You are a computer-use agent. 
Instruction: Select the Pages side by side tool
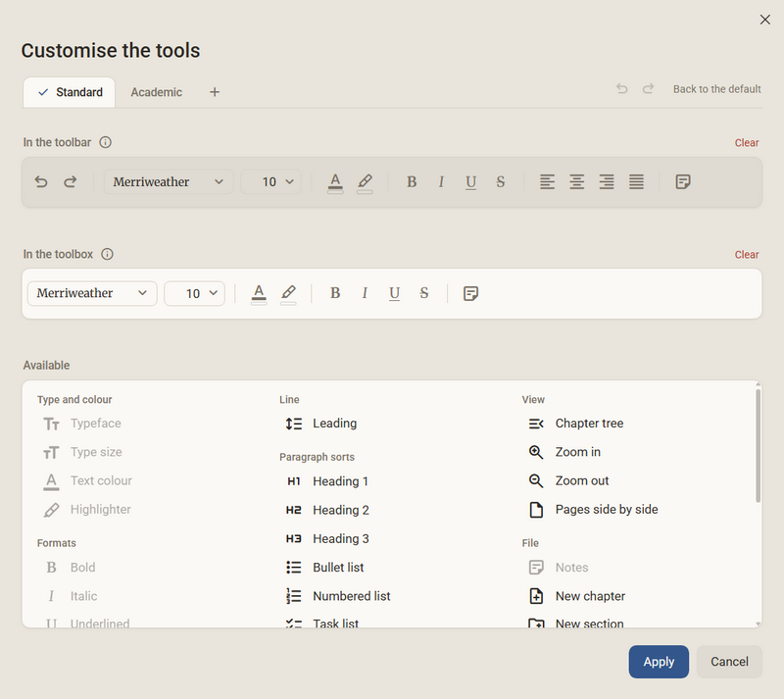(593, 510)
